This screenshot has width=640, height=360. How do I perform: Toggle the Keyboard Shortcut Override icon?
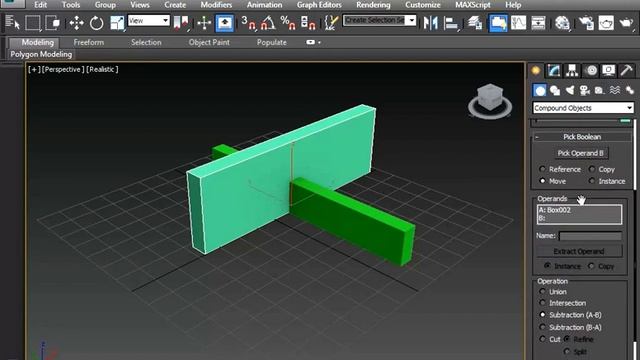click(224, 22)
